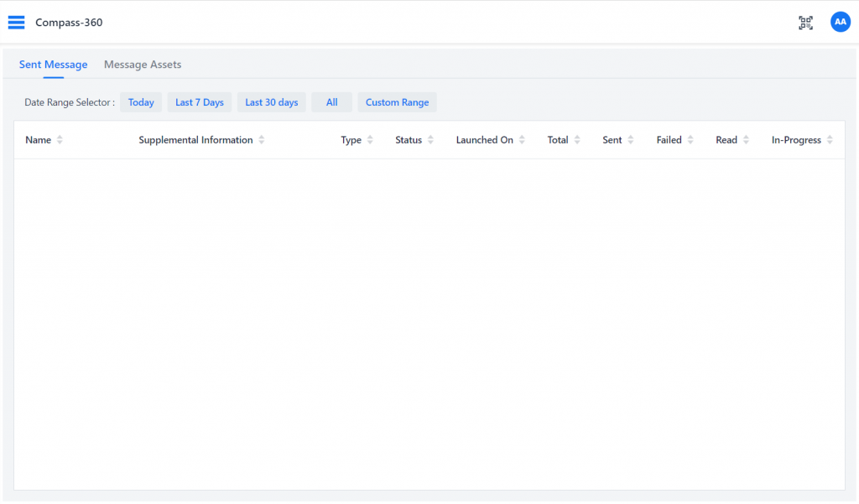The width and height of the screenshot is (859, 504).
Task: Select the Last 7 Days range
Action: click(x=200, y=102)
